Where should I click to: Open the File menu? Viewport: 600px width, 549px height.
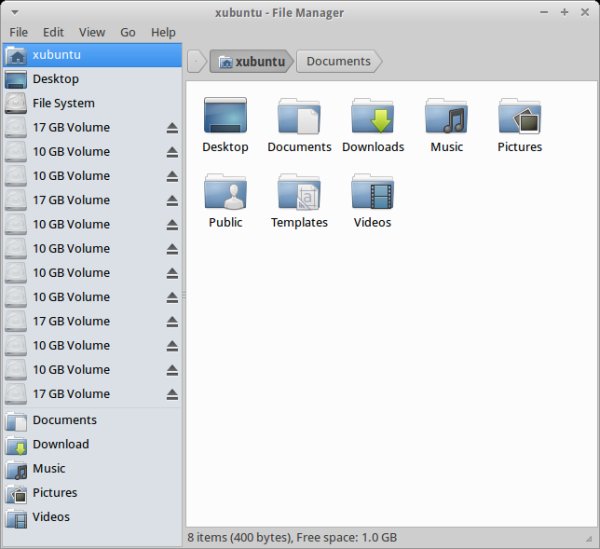[x=18, y=32]
